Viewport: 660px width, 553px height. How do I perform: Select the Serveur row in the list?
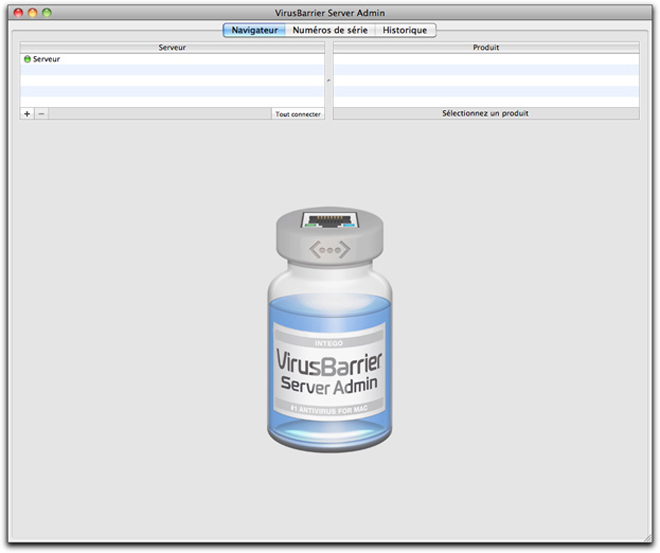172,59
